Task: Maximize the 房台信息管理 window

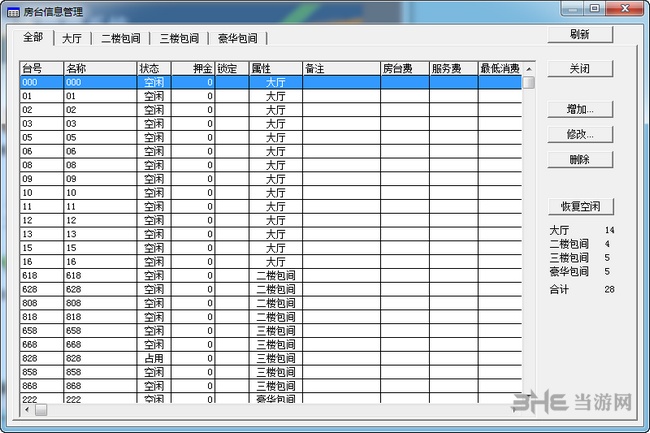Action: [x=595, y=9]
